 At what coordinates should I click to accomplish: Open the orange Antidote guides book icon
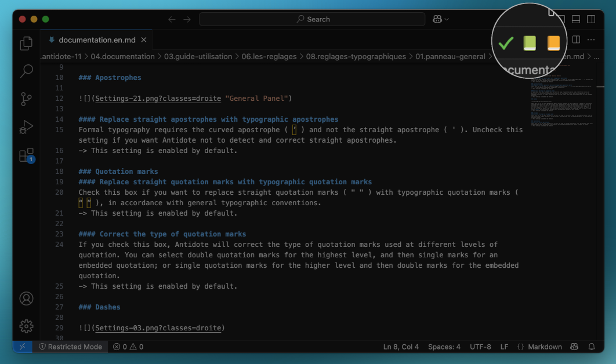553,43
